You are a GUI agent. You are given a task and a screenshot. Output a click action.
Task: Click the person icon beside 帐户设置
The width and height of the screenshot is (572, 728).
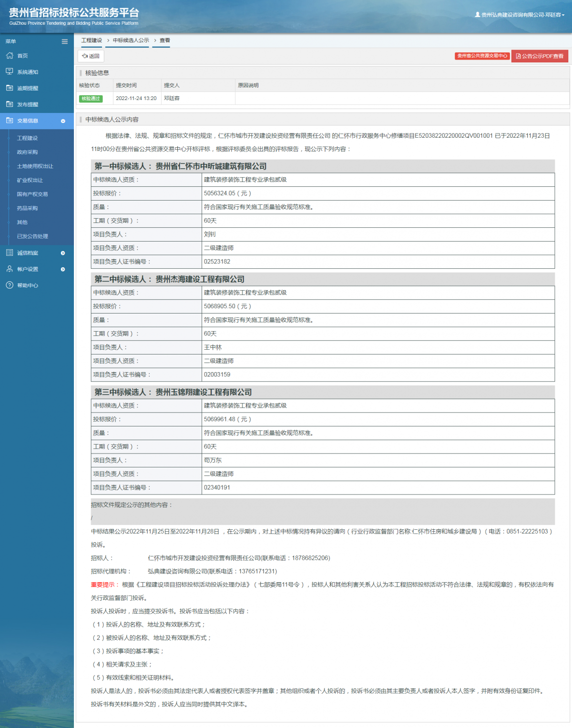tap(10, 269)
